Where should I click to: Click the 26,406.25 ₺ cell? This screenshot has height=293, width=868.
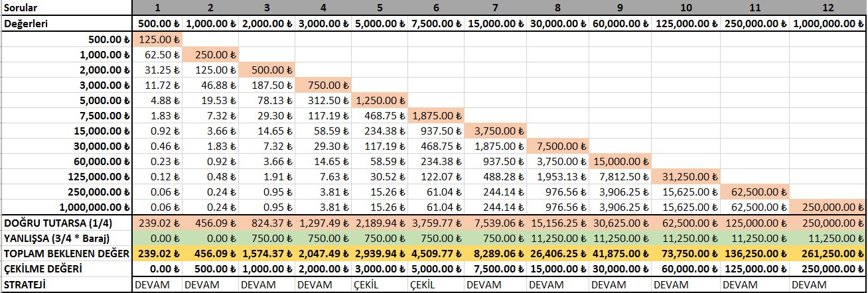click(557, 253)
